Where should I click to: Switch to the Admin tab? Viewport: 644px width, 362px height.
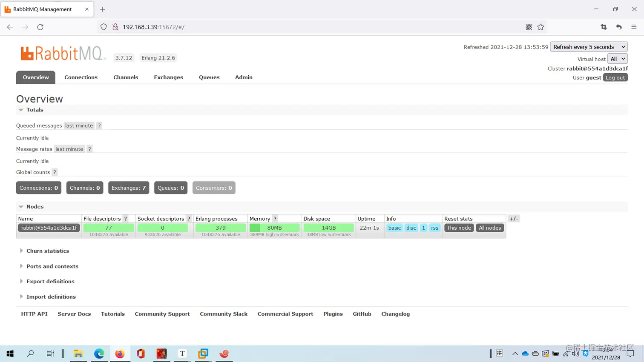[244, 77]
